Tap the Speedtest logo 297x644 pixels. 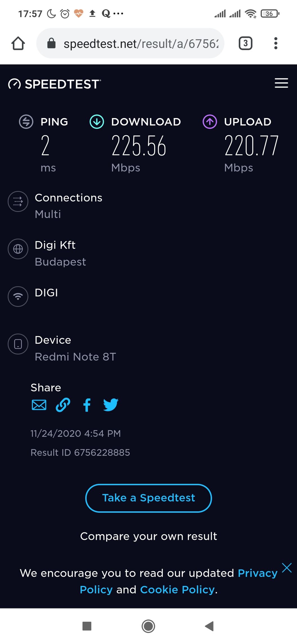(x=55, y=84)
